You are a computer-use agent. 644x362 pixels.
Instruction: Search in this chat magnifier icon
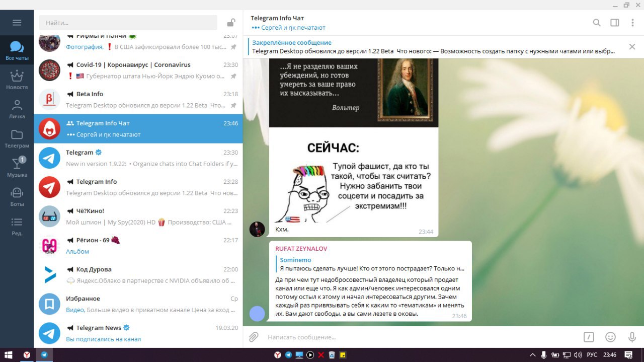pyautogui.click(x=597, y=23)
